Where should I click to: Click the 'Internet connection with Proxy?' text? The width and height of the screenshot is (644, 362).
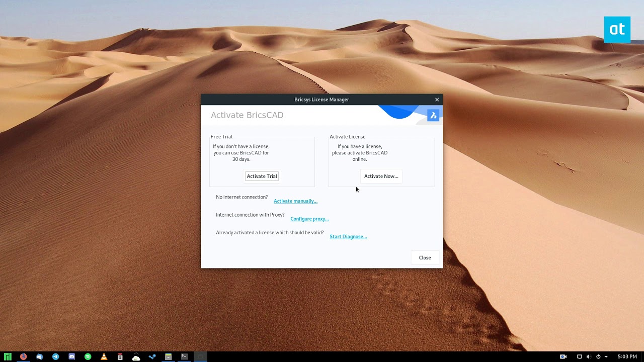tap(250, 215)
